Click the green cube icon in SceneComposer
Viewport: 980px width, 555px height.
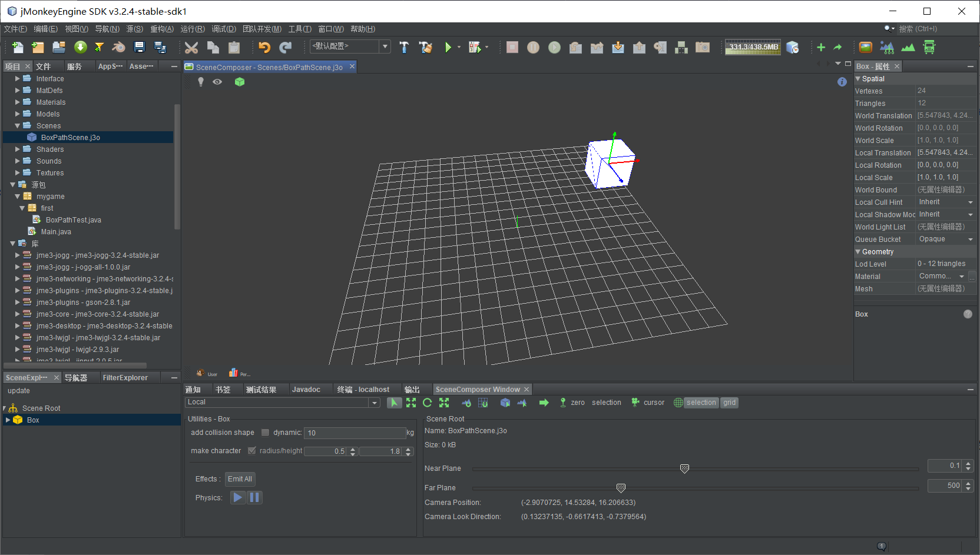click(x=240, y=82)
